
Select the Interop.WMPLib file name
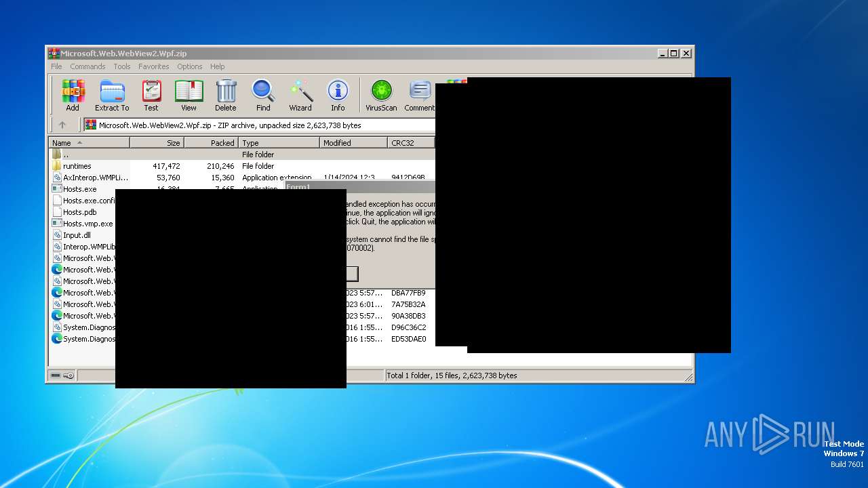tap(89, 247)
